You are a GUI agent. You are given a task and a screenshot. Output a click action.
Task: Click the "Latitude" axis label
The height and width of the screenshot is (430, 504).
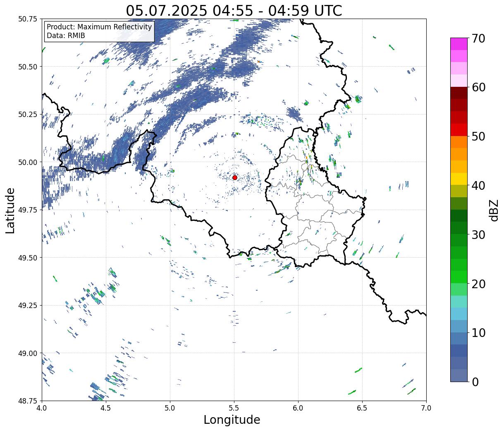[x=10, y=210]
